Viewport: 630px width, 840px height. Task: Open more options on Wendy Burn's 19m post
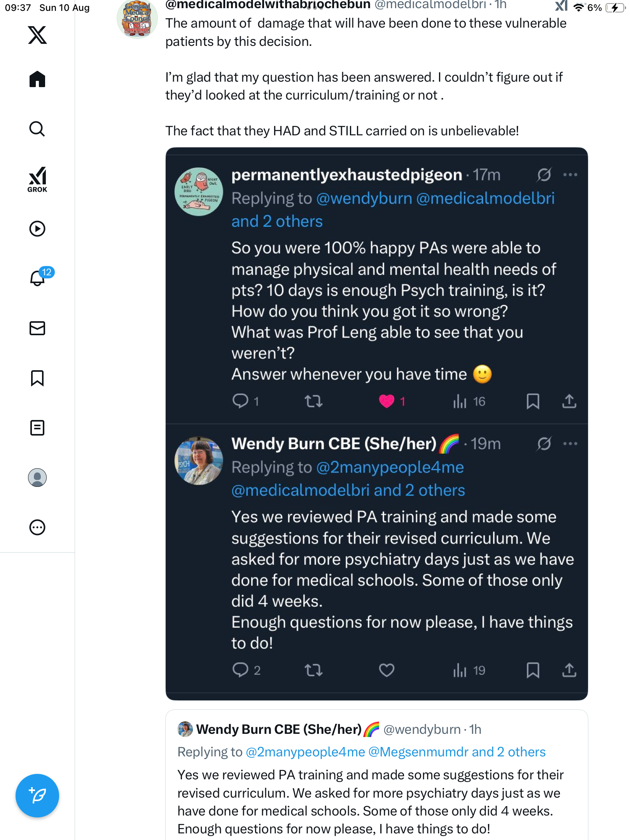[570, 444]
